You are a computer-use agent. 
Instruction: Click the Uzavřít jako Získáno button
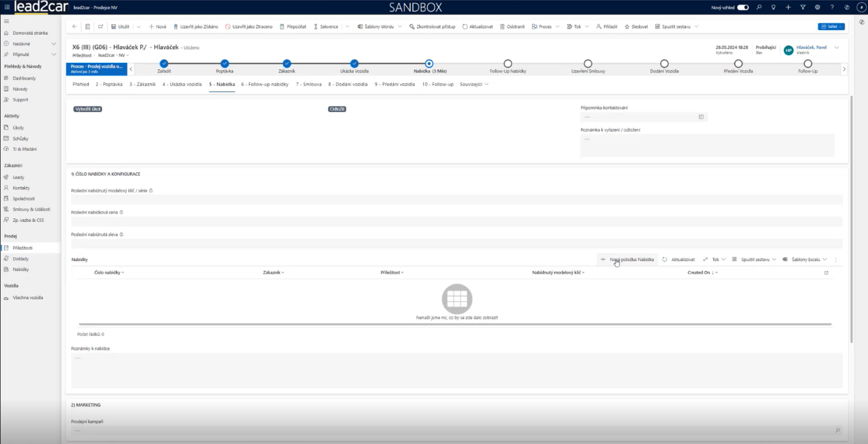[196, 27]
